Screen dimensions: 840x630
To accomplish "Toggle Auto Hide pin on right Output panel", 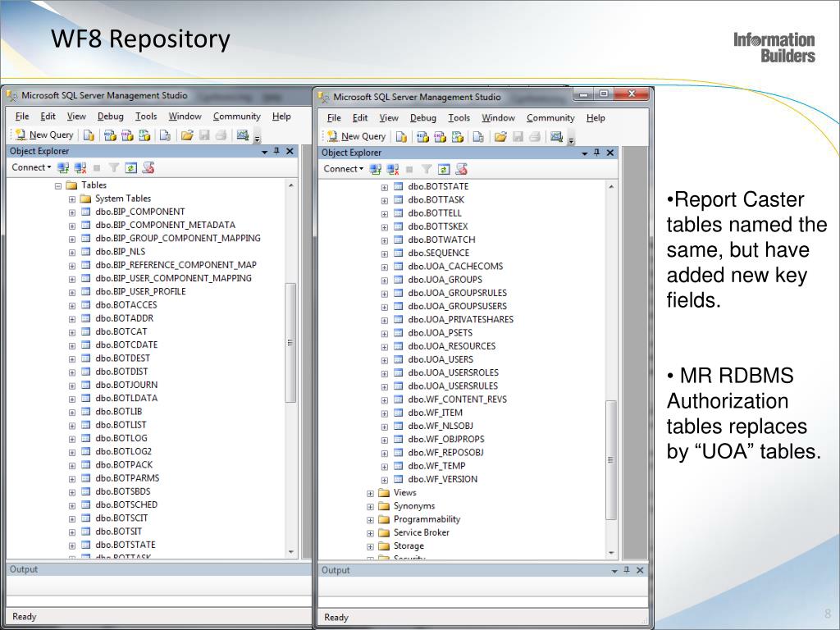I will tap(627, 571).
